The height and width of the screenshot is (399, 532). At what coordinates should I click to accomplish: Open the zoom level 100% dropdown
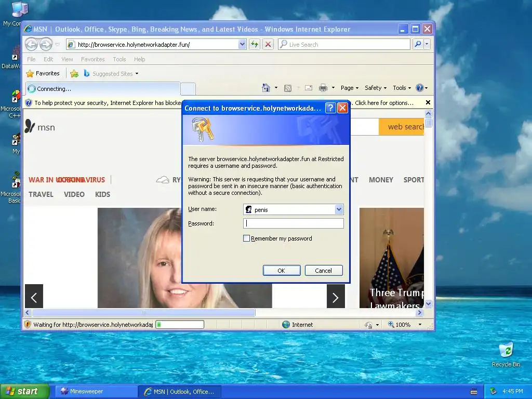[x=420, y=324]
